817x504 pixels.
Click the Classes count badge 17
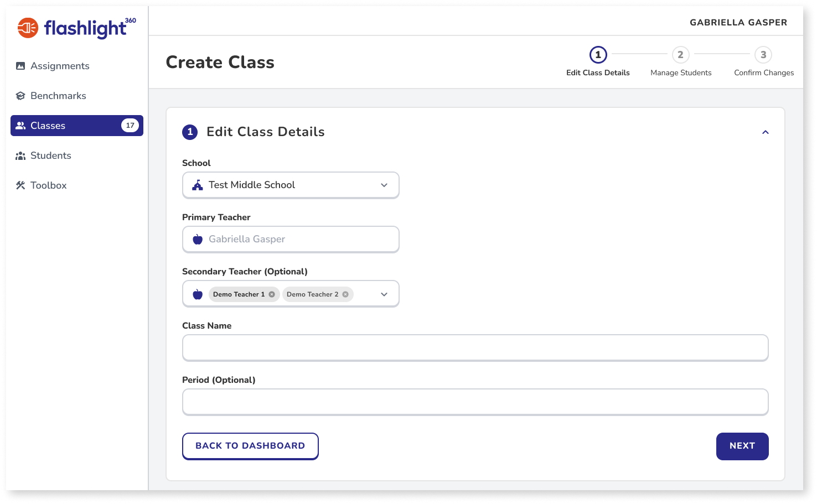tap(130, 126)
